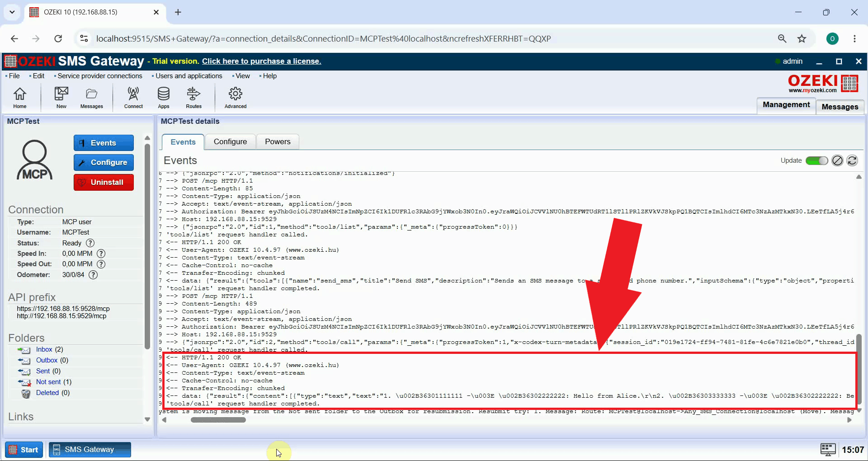868x461 pixels.
Task: Click the MCP user avatar icon
Action: [x=35, y=160]
